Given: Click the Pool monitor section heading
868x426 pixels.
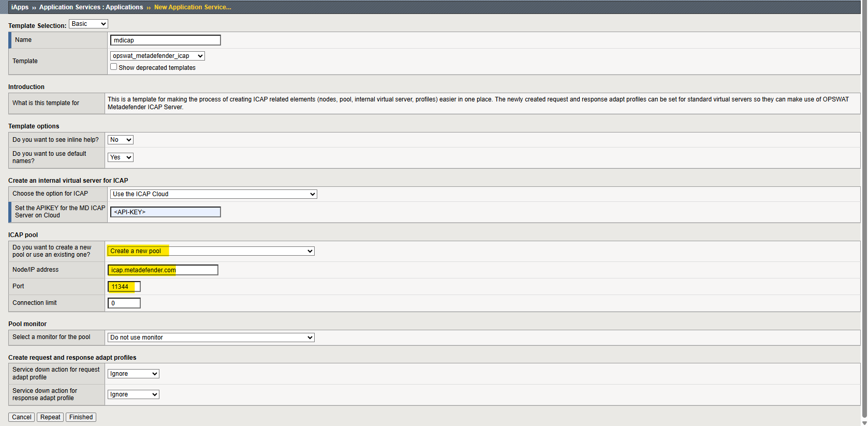Looking at the screenshot, I should [27, 324].
